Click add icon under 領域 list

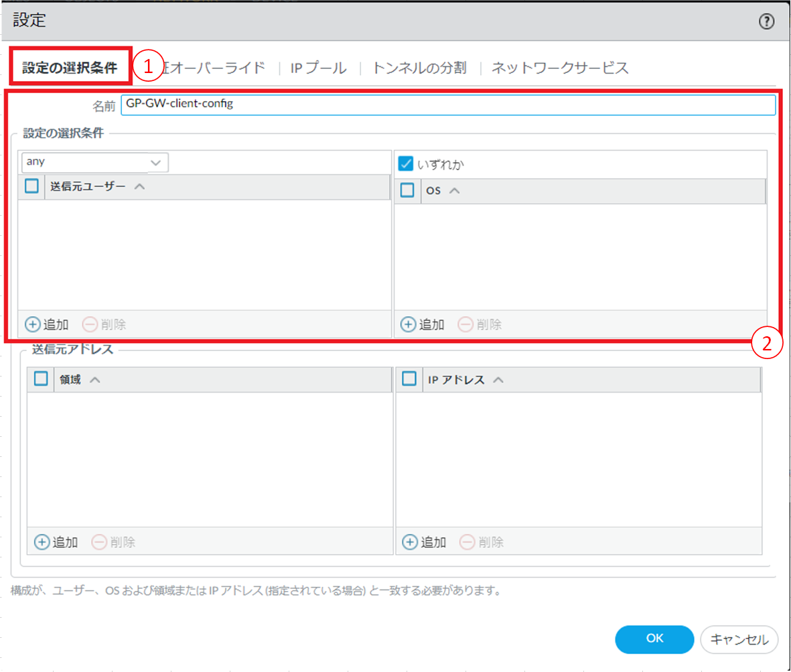(42, 542)
